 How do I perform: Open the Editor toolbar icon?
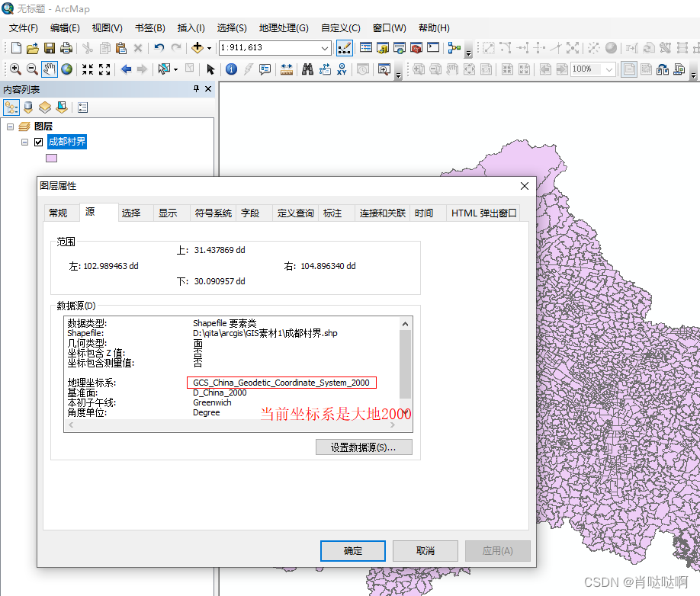click(345, 48)
